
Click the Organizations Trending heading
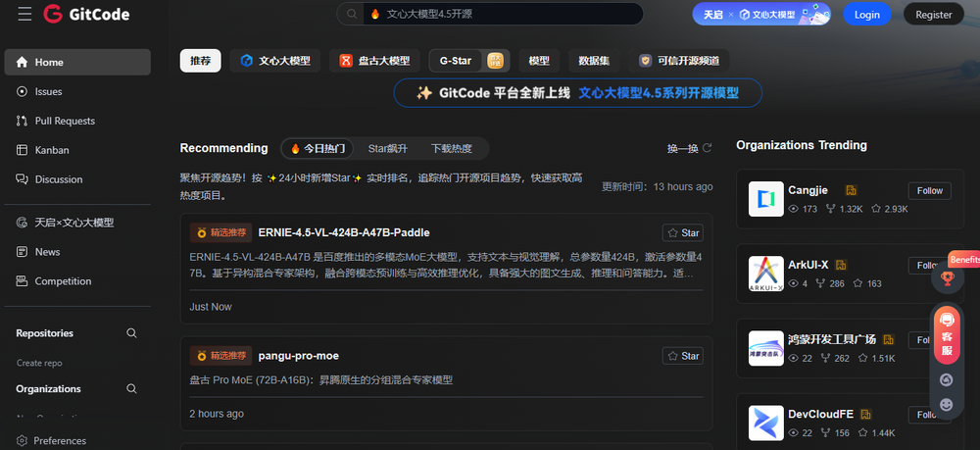tap(802, 145)
